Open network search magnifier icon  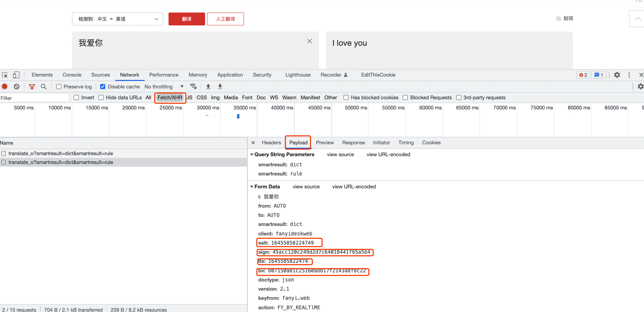tap(44, 87)
